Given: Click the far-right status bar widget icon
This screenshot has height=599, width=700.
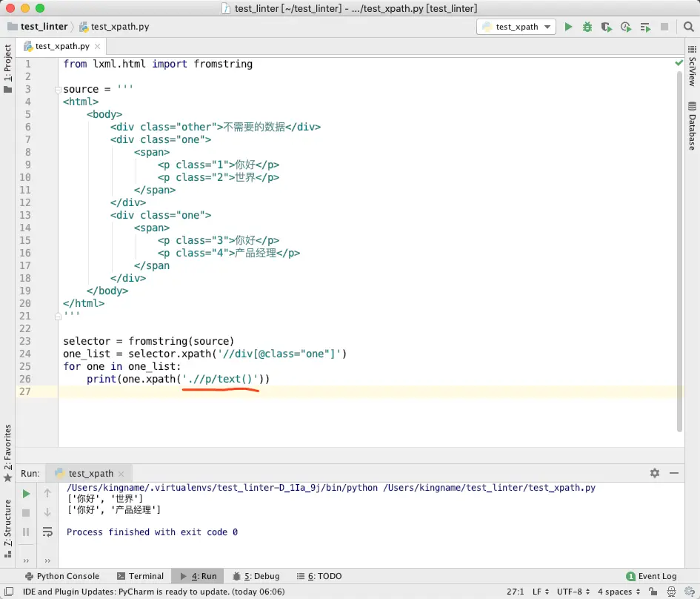Looking at the screenshot, I should click(690, 592).
